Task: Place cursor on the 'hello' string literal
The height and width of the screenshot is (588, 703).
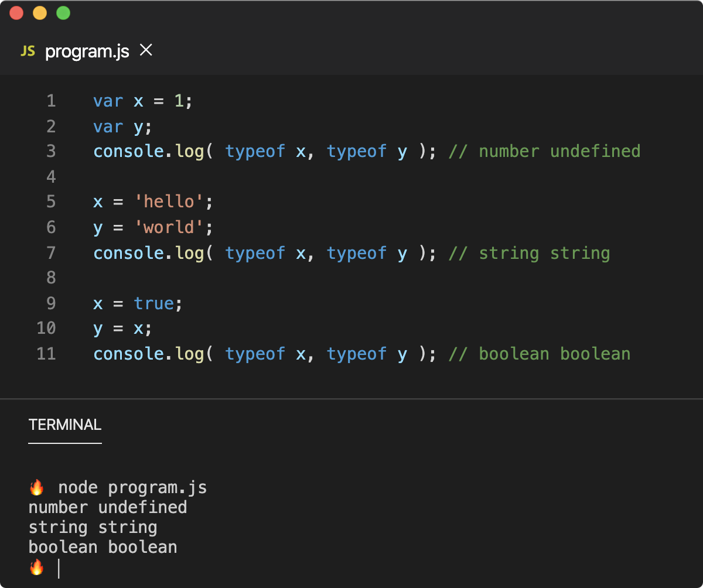Action: click(x=169, y=201)
